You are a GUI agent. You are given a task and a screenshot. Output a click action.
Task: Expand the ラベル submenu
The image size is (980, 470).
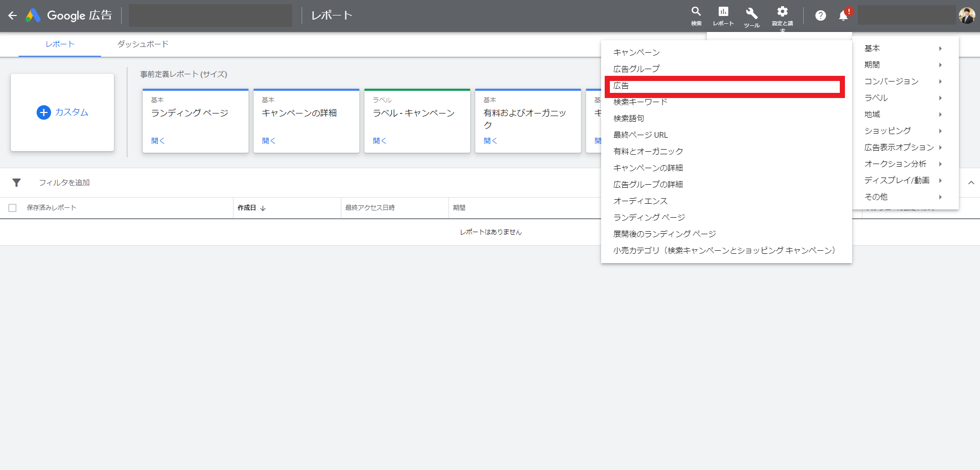pos(905,98)
